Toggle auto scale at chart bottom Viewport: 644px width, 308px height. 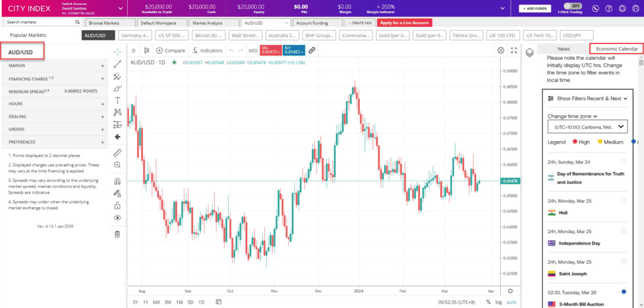coord(511,302)
